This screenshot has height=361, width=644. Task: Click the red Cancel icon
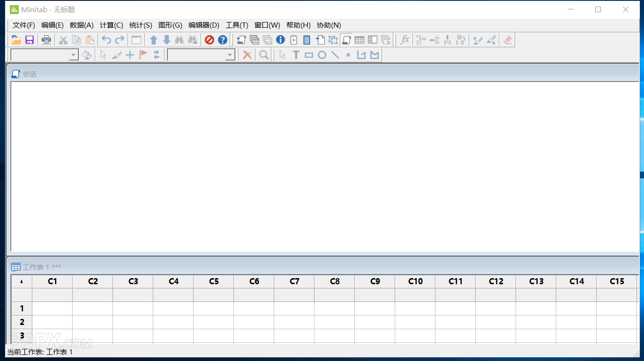pyautogui.click(x=210, y=40)
